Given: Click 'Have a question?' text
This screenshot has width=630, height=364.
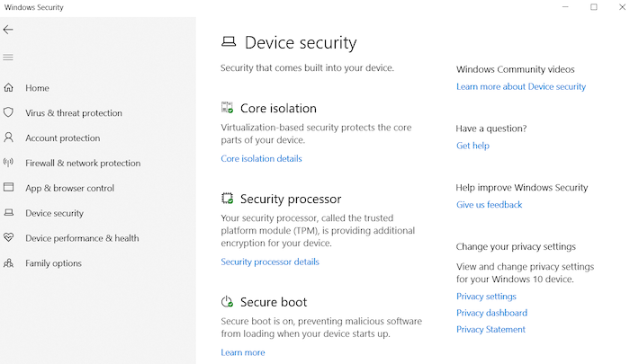Looking at the screenshot, I should click(x=491, y=129).
